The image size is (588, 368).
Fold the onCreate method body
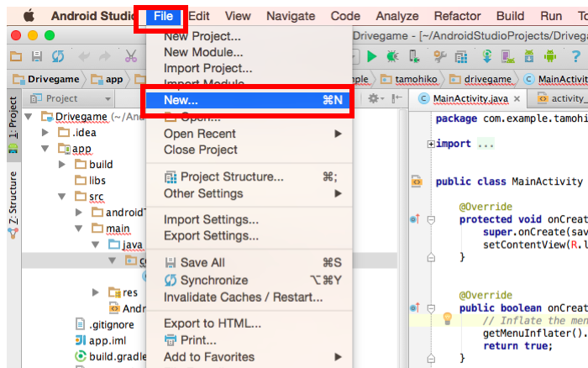(x=431, y=219)
